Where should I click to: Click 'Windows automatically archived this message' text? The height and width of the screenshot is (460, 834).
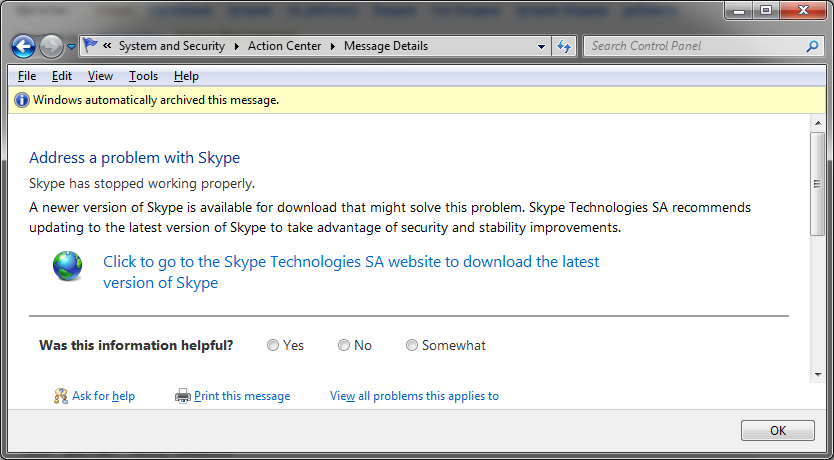(x=156, y=100)
